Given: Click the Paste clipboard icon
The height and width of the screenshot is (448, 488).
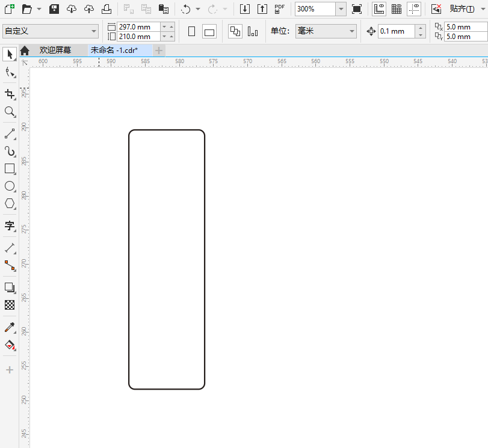Looking at the screenshot, I should [164, 9].
